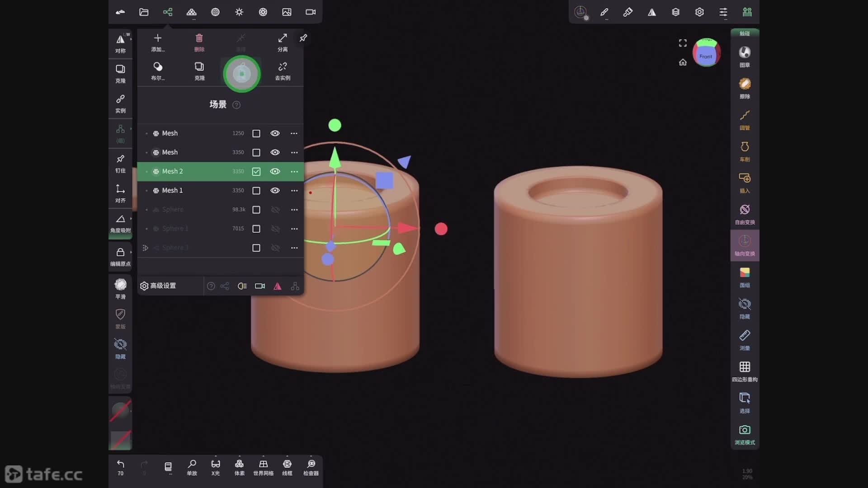
Task: Open the three-dot menu for Sphere 7015
Action: pyautogui.click(x=294, y=229)
